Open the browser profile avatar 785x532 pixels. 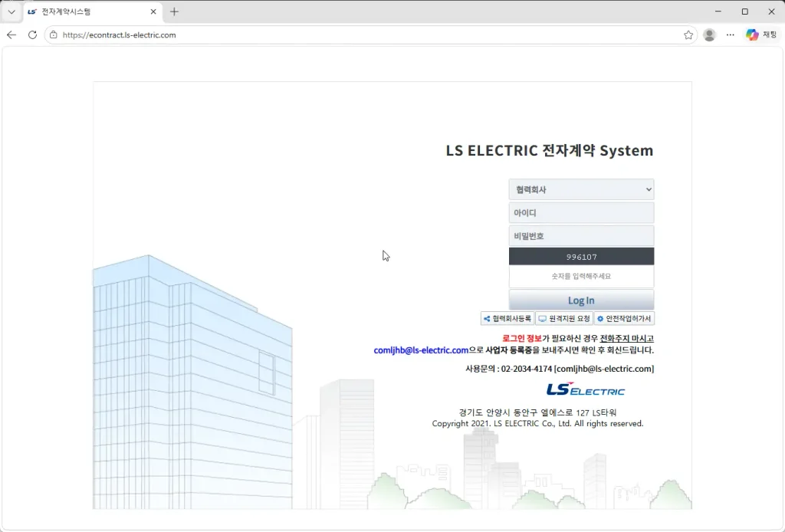coord(709,35)
